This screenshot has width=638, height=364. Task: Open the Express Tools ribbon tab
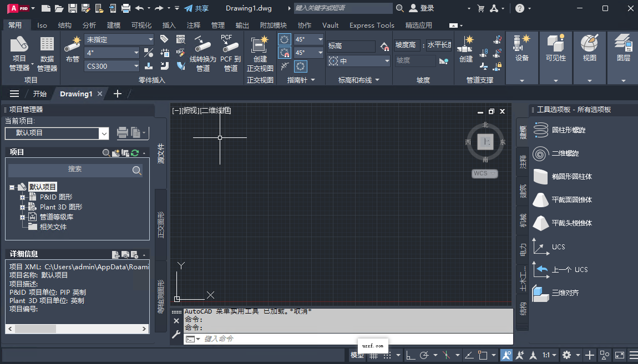point(372,25)
